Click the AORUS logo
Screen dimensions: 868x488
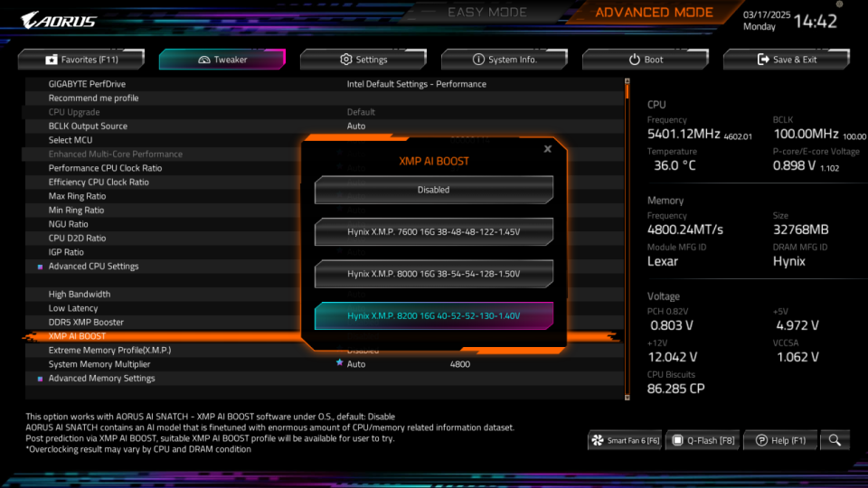59,21
